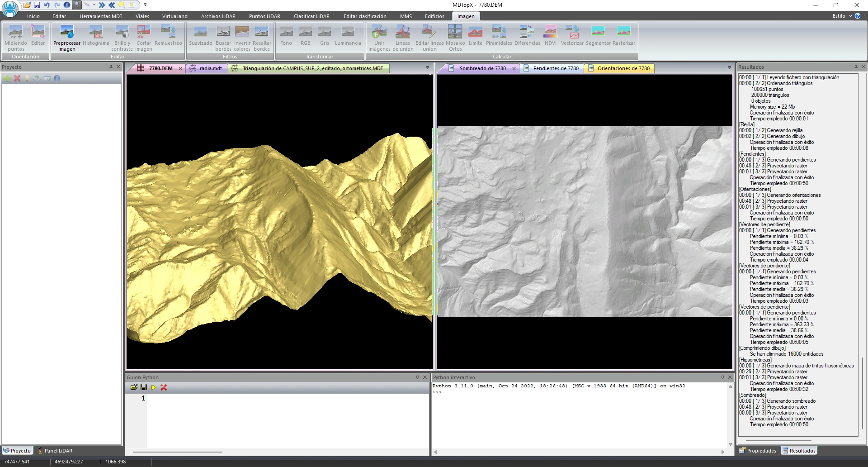This screenshot has width=868, height=467.
Task: Open the Inicio ribbon tab
Action: (x=33, y=16)
